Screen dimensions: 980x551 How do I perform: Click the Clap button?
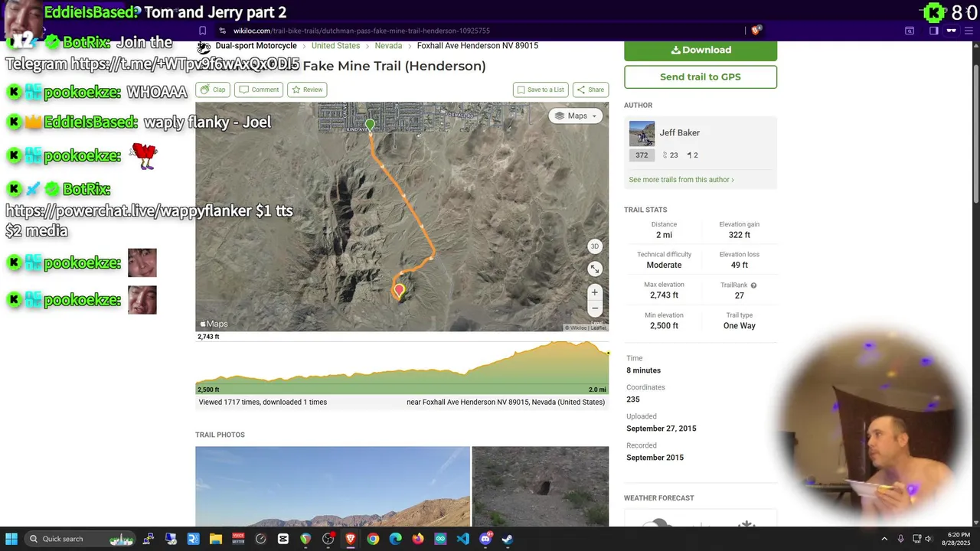(x=213, y=90)
